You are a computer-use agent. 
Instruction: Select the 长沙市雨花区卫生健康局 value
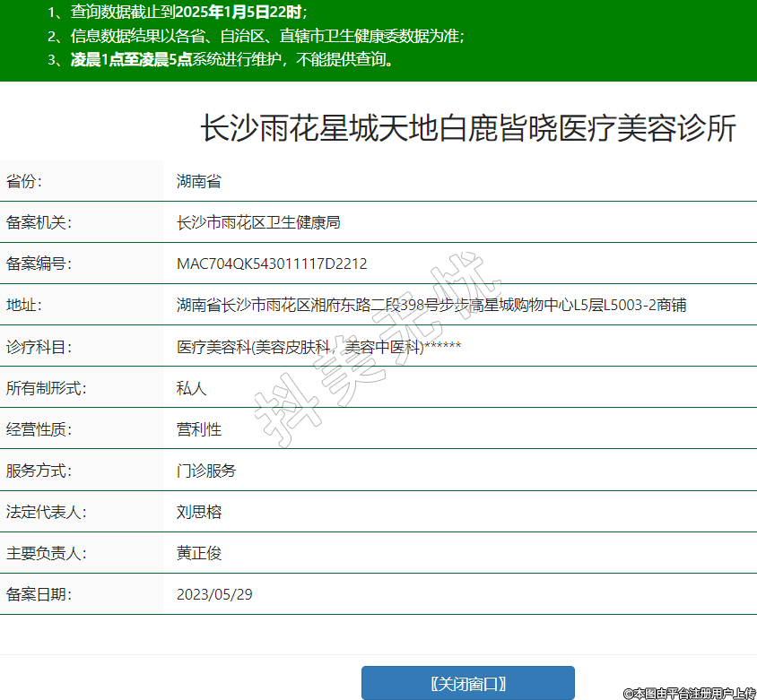coord(258,222)
